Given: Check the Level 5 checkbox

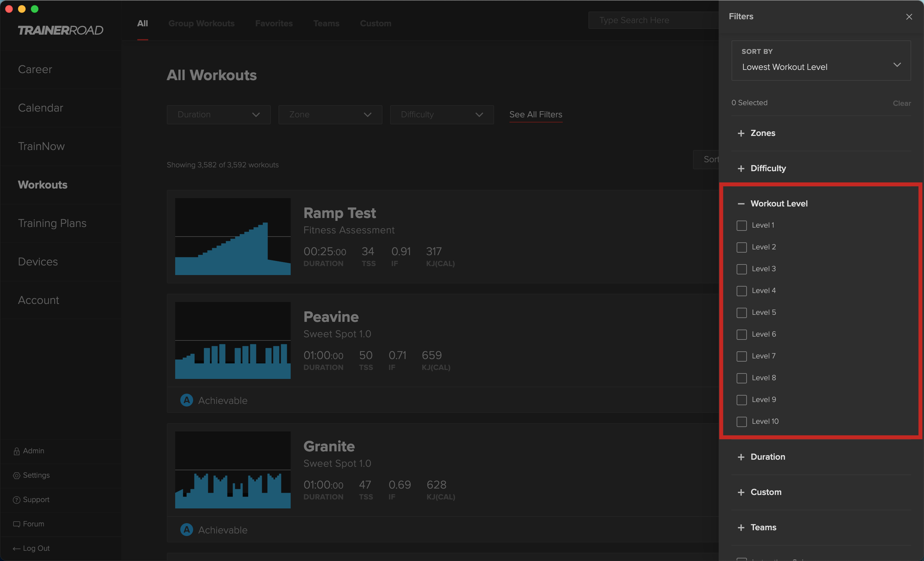Looking at the screenshot, I should 741,313.
